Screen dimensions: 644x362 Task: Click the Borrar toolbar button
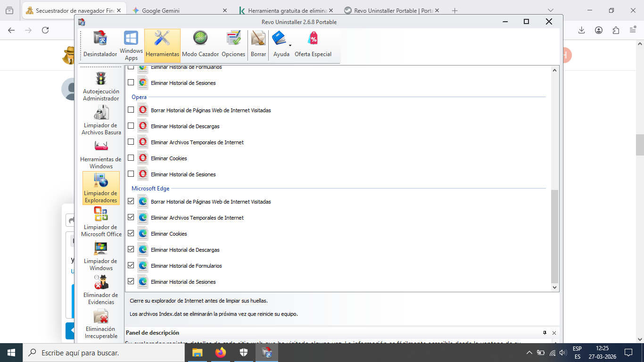pos(258,45)
